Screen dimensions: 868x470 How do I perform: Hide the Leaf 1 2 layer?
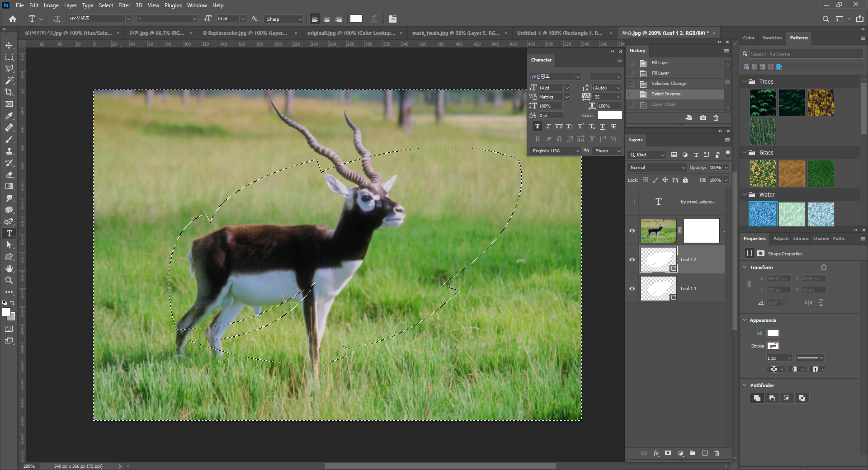[632, 259]
